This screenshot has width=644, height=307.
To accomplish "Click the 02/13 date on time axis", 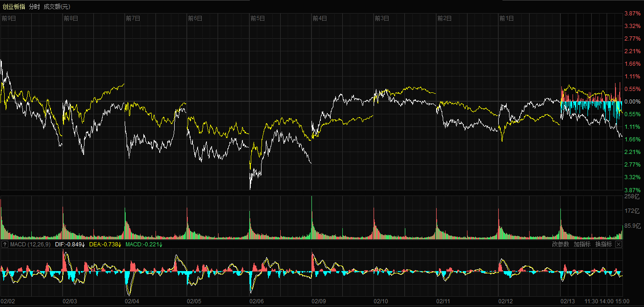I will [x=568, y=301].
